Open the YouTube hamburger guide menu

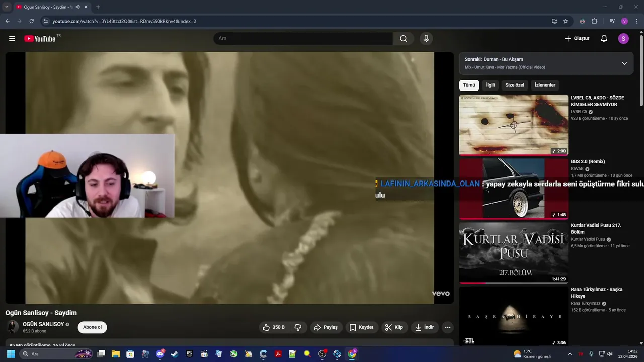[12, 39]
